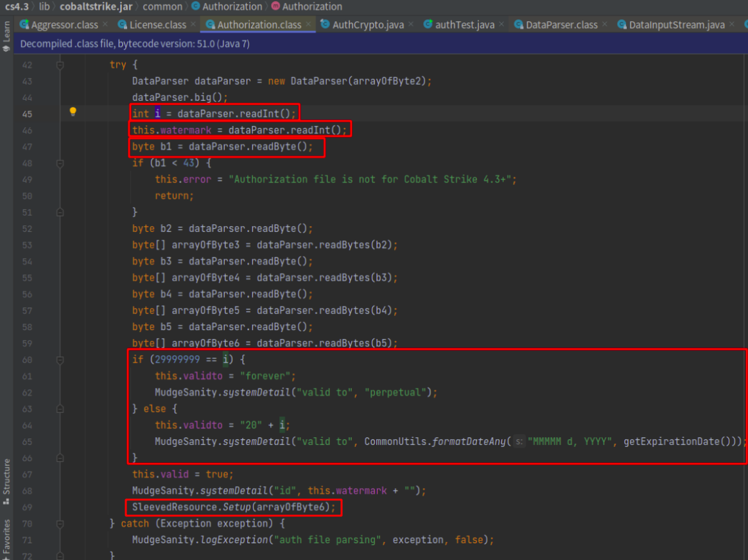Select the Authorization.class tab
This screenshot has width=748, height=560.
click(x=259, y=25)
